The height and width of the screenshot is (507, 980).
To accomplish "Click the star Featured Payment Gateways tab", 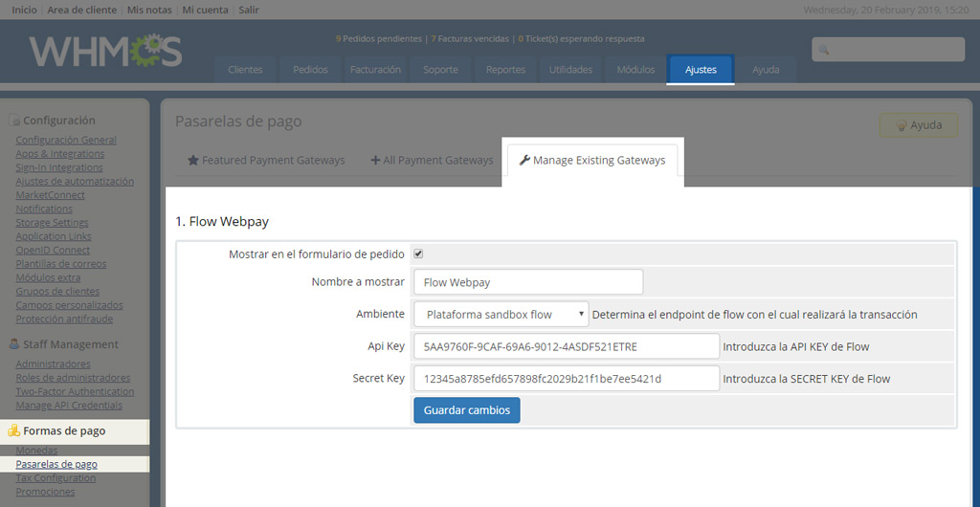I will click(266, 161).
